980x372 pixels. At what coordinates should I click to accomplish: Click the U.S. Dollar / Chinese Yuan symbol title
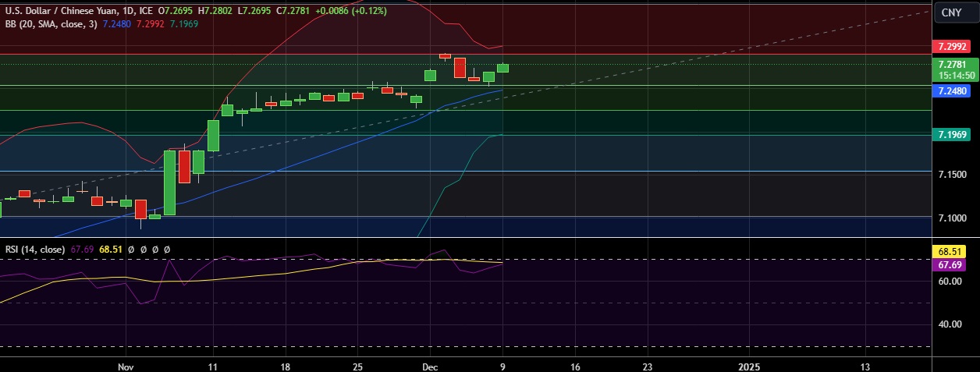point(62,11)
